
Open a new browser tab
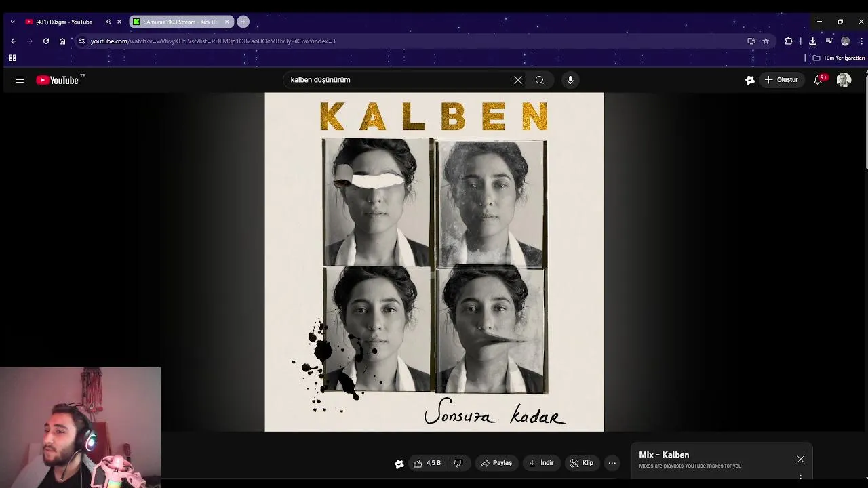(x=243, y=22)
